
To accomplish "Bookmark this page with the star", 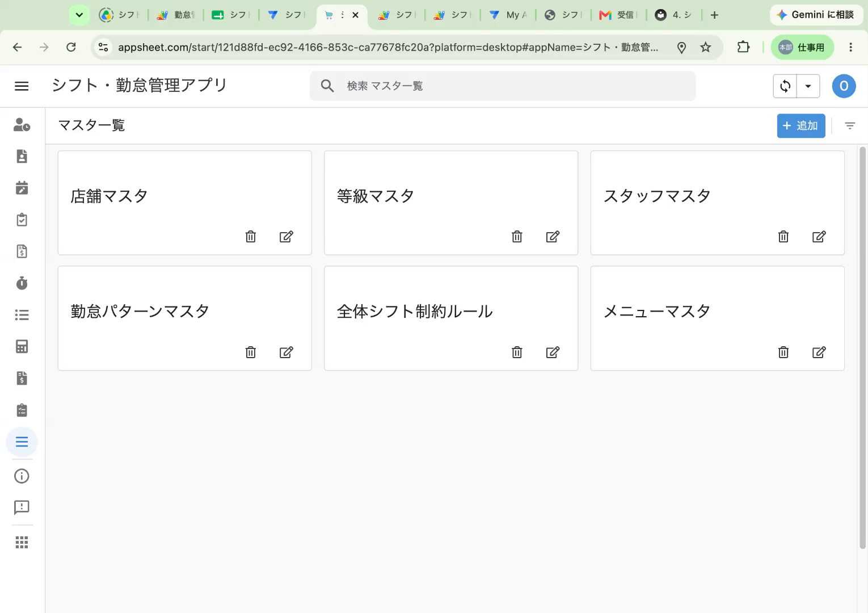I will (x=706, y=48).
